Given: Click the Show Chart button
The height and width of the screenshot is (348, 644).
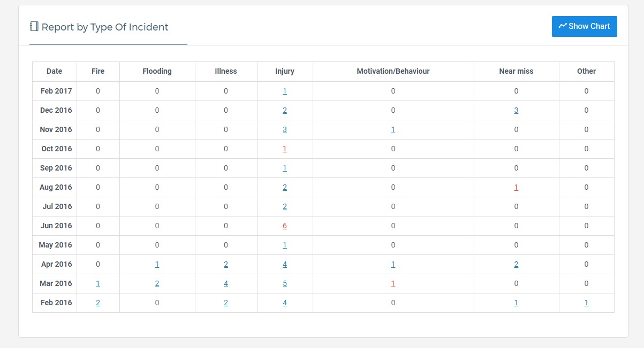Looking at the screenshot, I should point(584,26).
